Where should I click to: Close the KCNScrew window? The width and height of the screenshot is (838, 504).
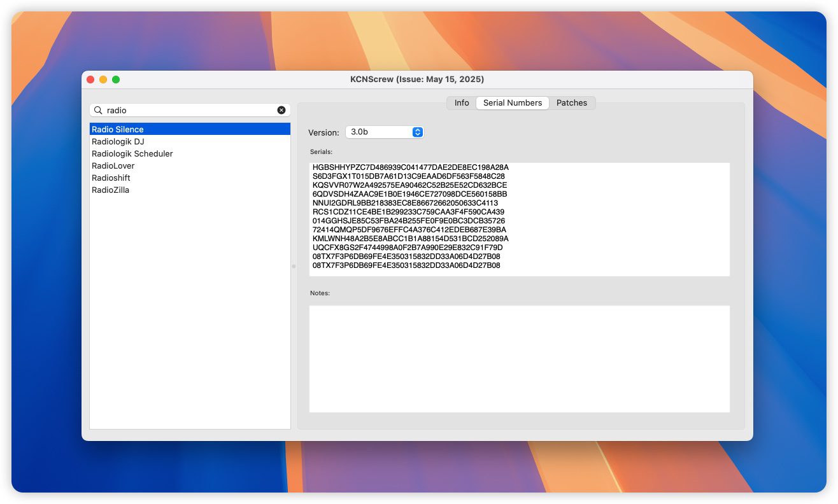coord(90,80)
